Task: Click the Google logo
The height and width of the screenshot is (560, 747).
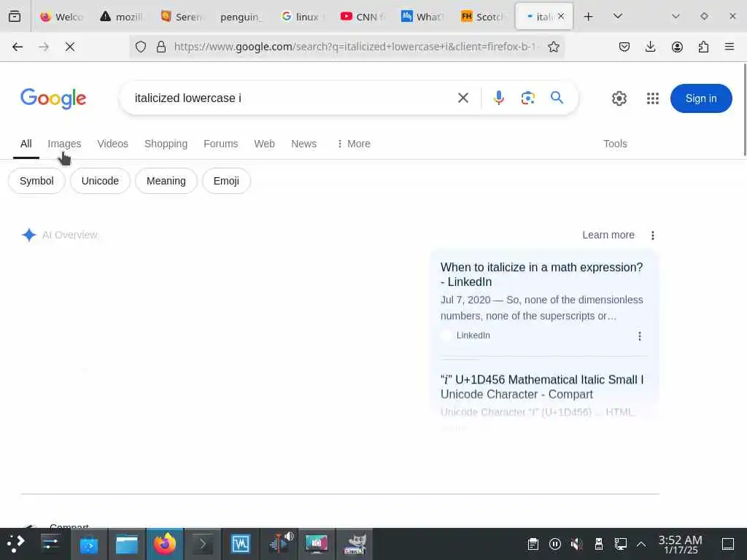Action: (53, 98)
